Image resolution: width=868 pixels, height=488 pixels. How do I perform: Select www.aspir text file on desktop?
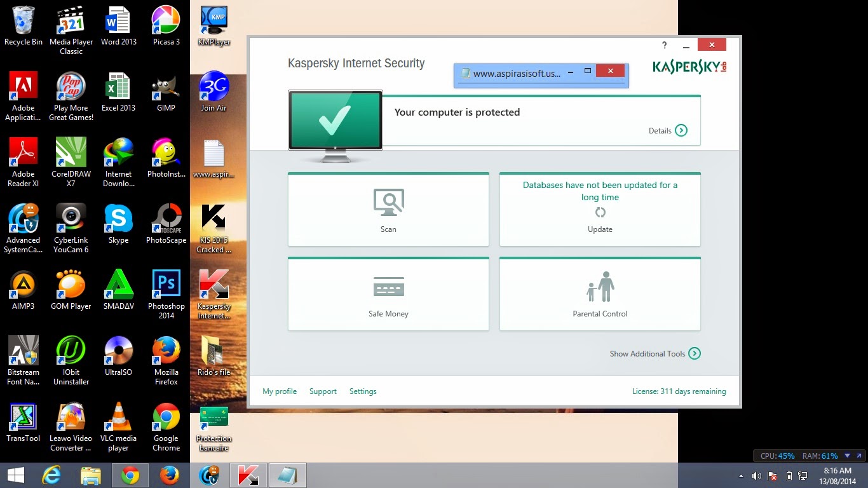click(214, 158)
